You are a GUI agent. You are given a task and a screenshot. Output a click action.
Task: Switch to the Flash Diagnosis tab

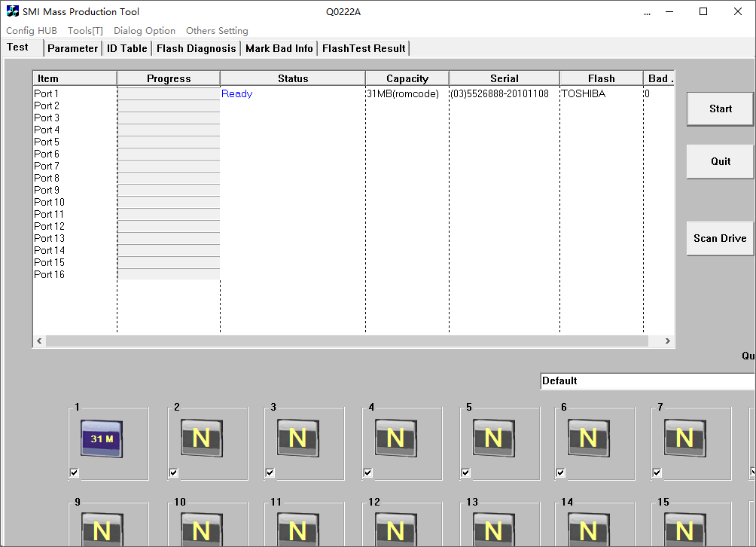point(196,48)
